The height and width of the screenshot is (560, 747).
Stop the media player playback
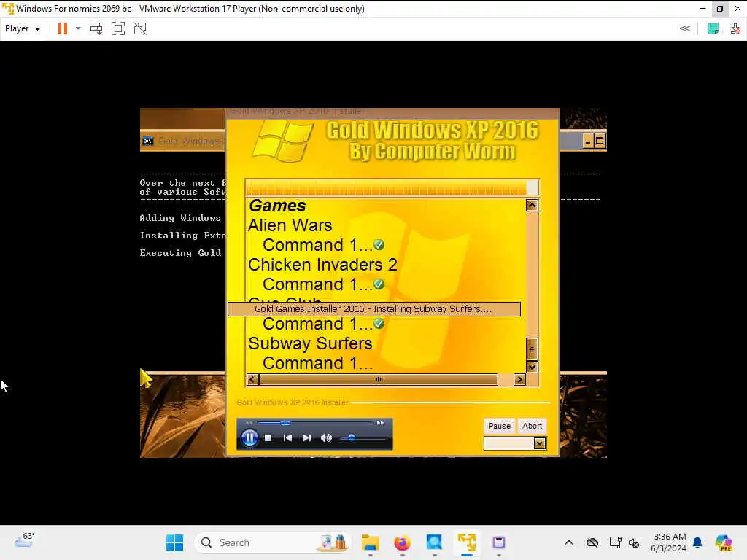(x=268, y=437)
